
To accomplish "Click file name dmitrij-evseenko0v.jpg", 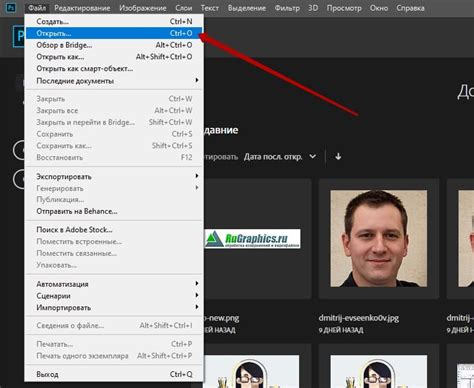I will [359, 318].
